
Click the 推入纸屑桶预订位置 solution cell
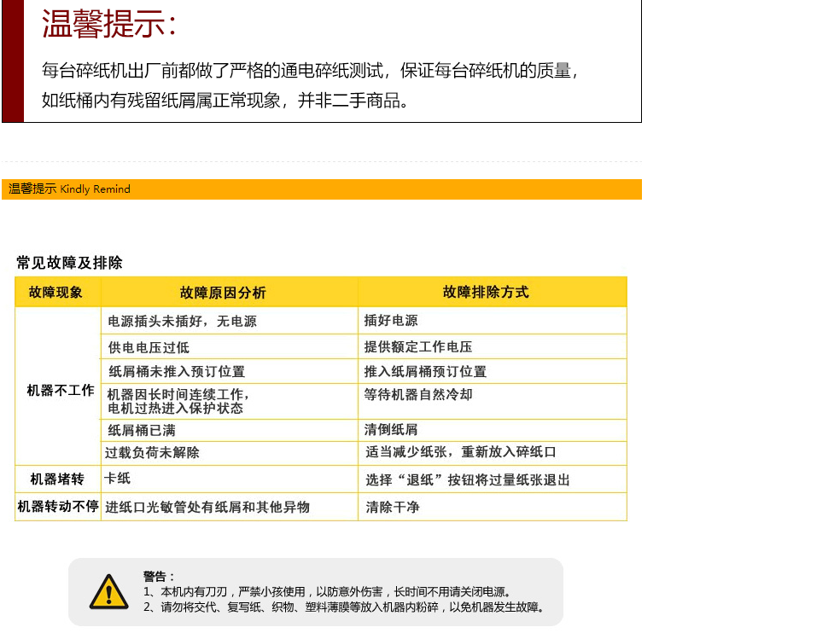425,371
